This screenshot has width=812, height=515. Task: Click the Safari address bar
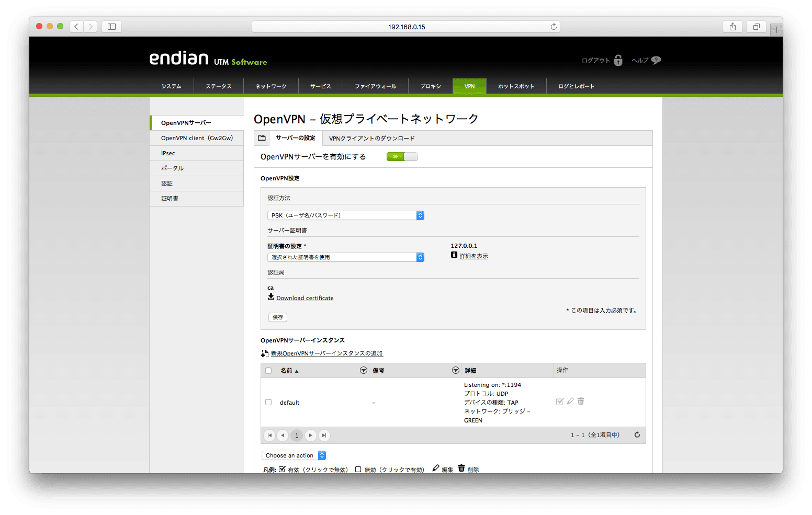(406, 27)
